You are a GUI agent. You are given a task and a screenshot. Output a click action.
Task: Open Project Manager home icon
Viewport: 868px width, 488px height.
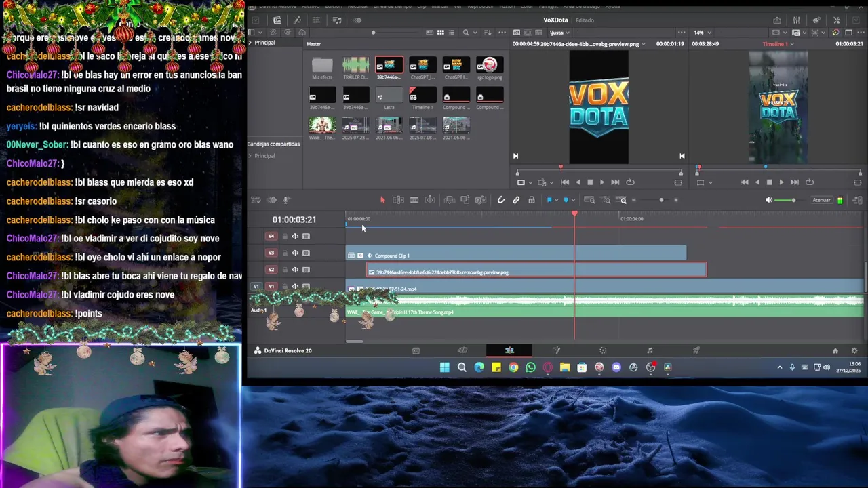coord(835,350)
